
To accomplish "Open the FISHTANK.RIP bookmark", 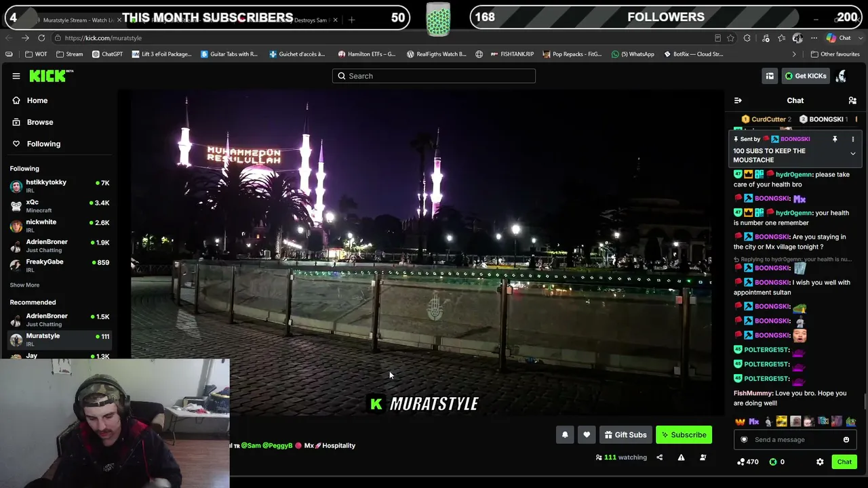I will [x=512, y=54].
